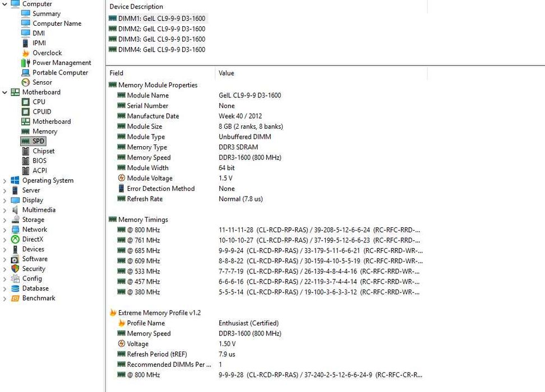The height and width of the screenshot is (392, 545).
Task: Expand the Operating System node
Action: coord(4,180)
